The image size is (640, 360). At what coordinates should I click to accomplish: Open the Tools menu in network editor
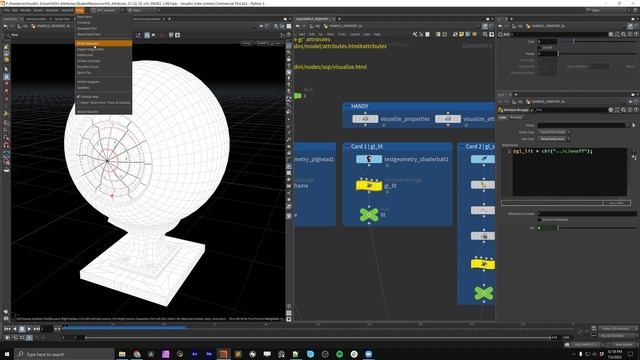341,35
